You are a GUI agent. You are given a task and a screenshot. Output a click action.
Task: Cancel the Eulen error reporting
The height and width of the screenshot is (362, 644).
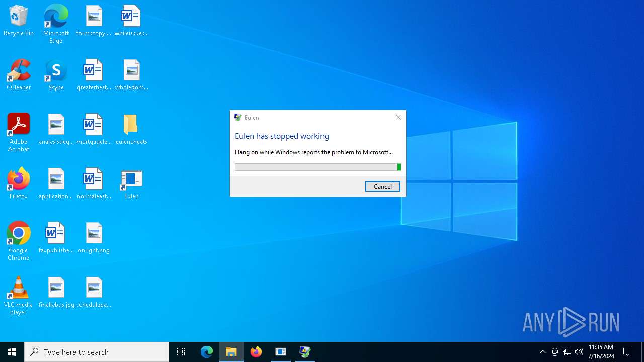pyautogui.click(x=383, y=187)
